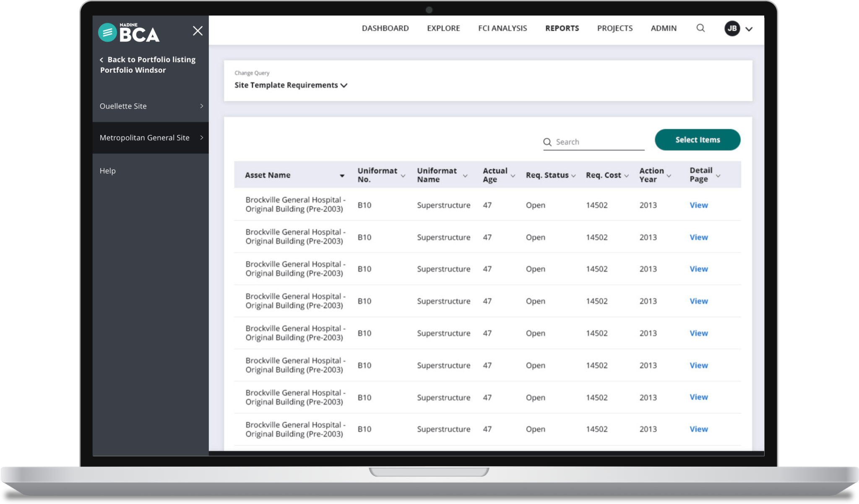
Task: Click the back arrow before Portfolio listing
Action: point(102,60)
